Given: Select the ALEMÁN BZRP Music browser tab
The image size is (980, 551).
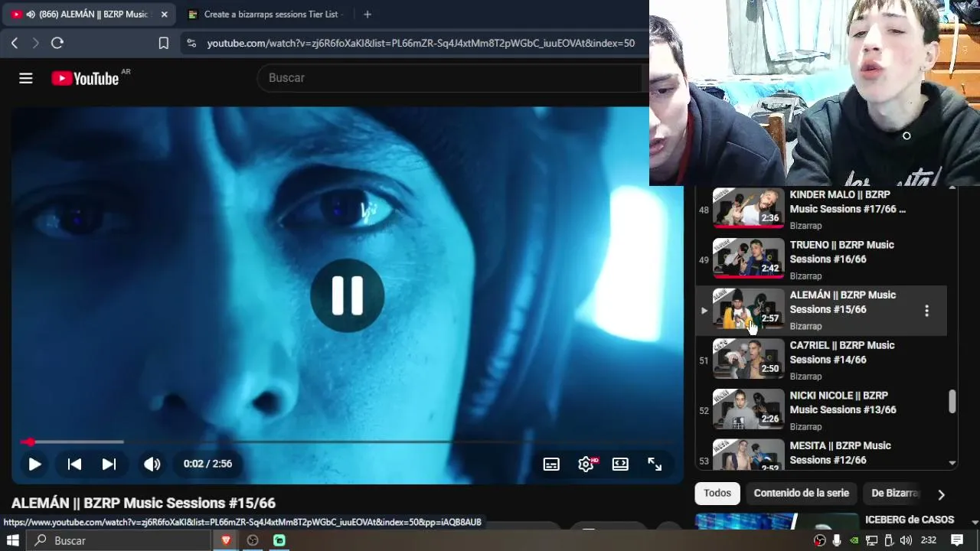Looking at the screenshot, I should 90,15.
